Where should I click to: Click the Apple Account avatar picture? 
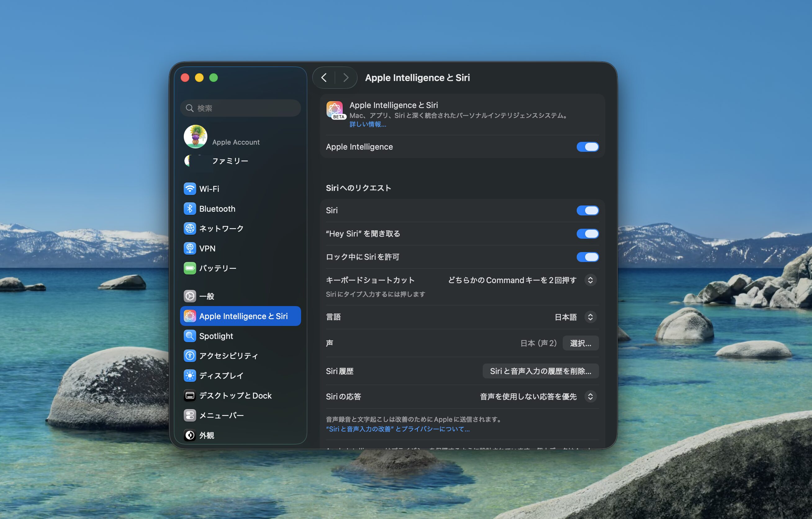pos(196,137)
